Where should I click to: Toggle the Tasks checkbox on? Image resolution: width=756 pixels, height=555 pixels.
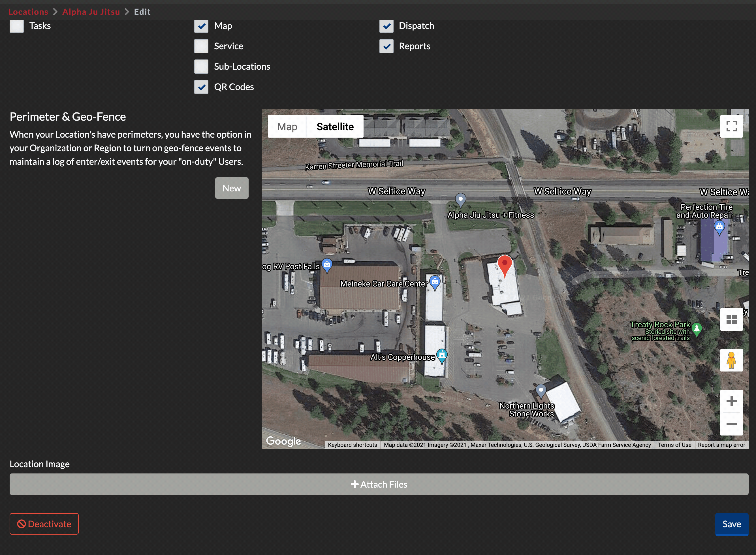point(16,25)
